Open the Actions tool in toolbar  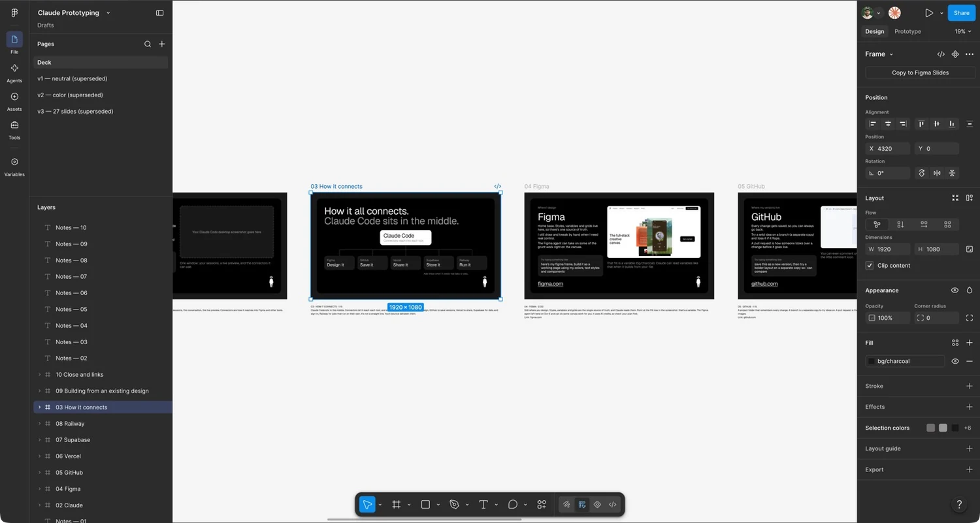tap(542, 505)
